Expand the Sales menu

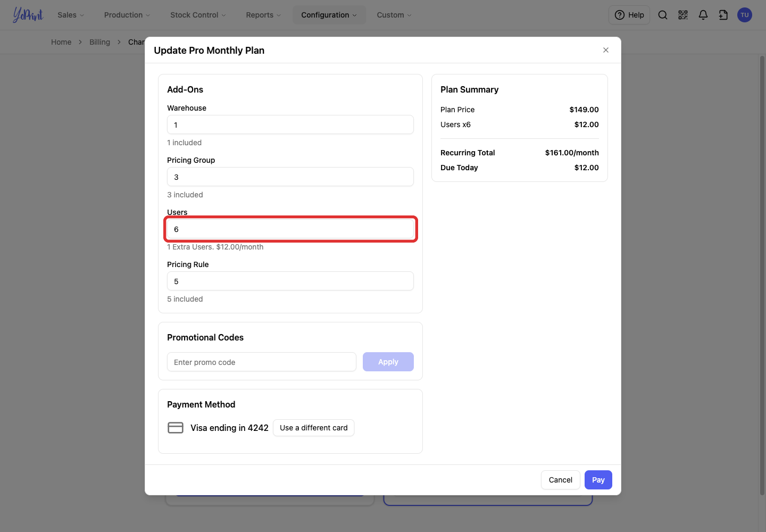tap(71, 15)
